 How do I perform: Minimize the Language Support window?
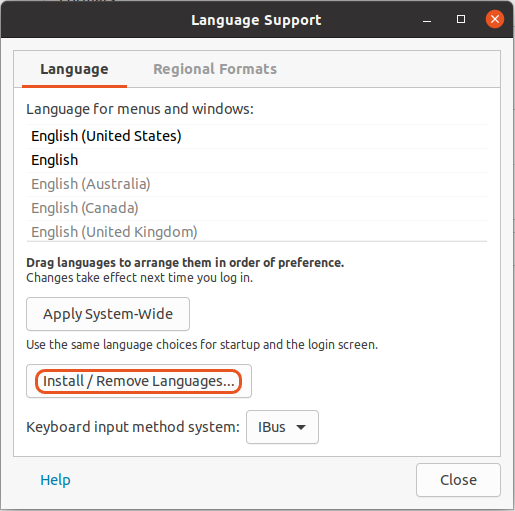pyautogui.click(x=427, y=20)
